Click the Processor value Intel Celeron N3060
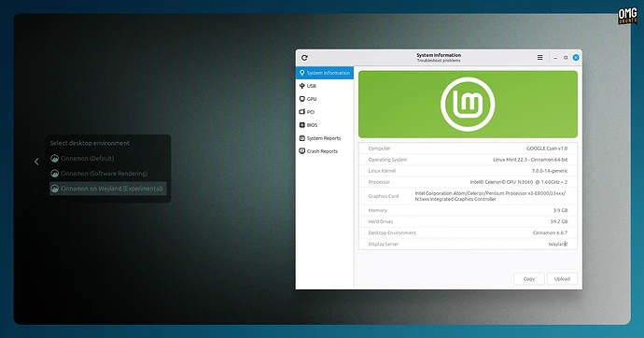Image resolution: width=644 pixels, height=338 pixels. click(x=519, y=182)
